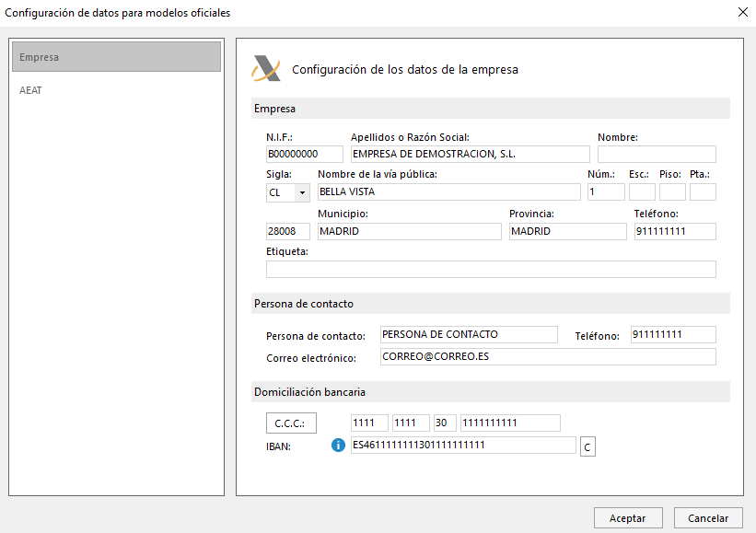The height and width of the screenshot is (533, 756).
Task: Select Empresa in the left panel
Action: (116, 57)
